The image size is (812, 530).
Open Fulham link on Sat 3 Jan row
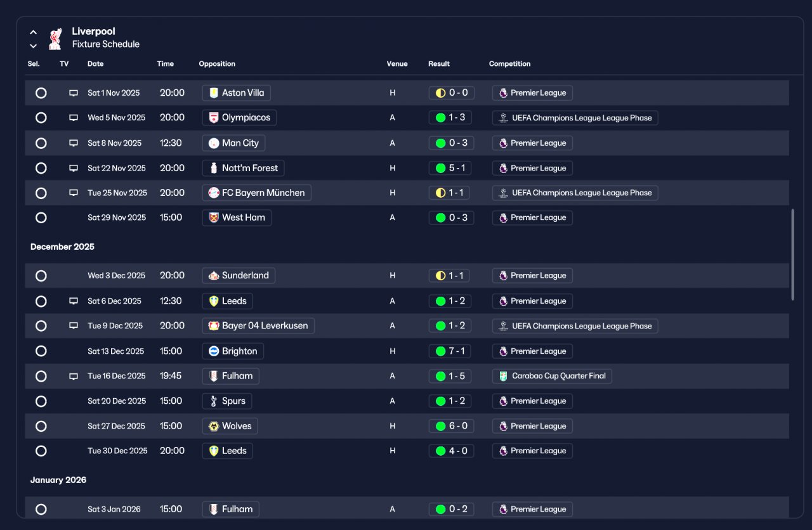[230, 509]
